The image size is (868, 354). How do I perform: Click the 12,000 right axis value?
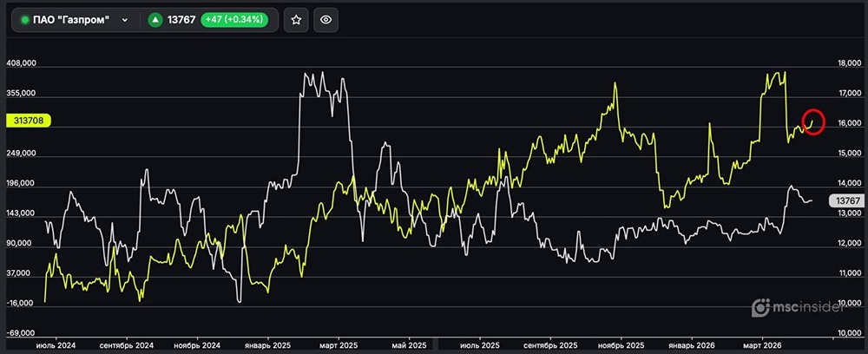tap(849, 244)
